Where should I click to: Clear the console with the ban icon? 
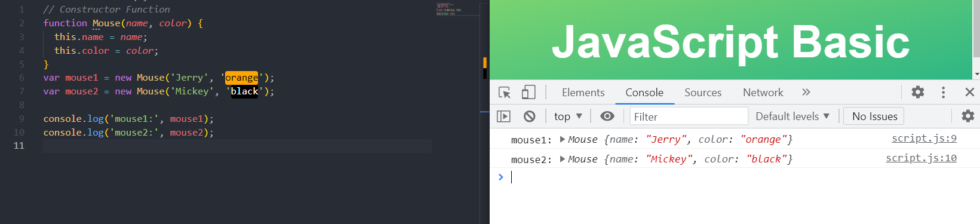tap(529, 116)
